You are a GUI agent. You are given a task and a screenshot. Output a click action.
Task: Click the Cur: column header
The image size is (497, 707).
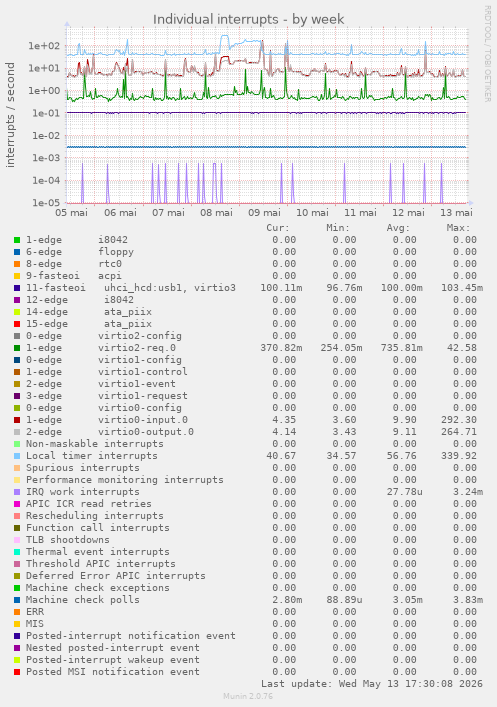coord(278,228)
